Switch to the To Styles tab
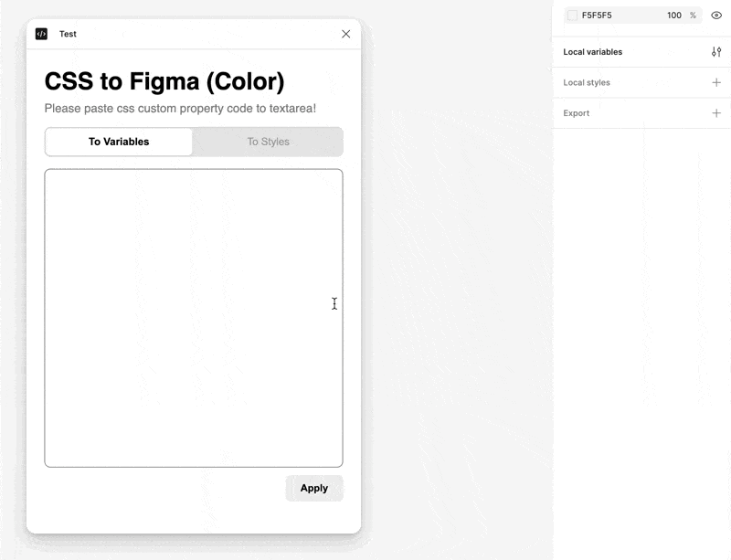The image size is (731, 560). pyautogui.click(x=267, y=142)
